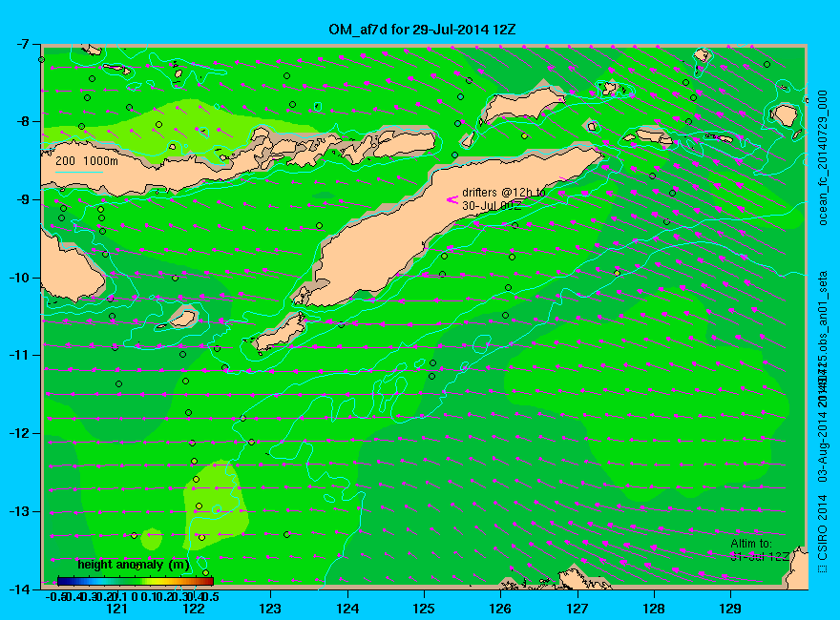The height and width of the screenshot is (620, 840).
Task: Select the 'height anomaly (m)' legend label
Action: coord(133,565)
